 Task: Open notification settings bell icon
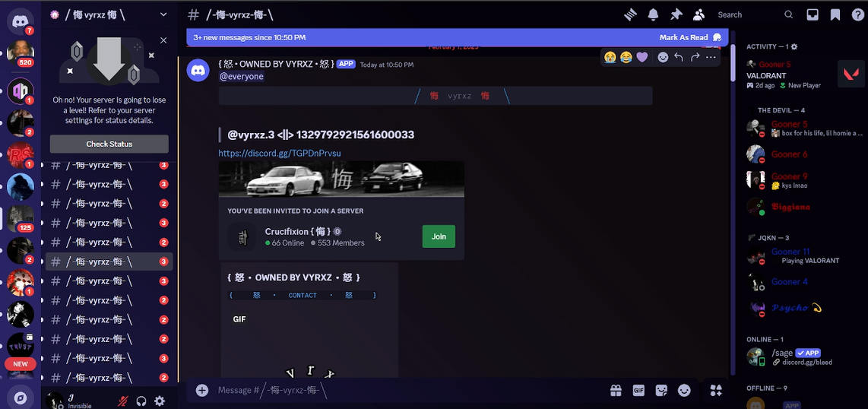[x=653, y=14]
